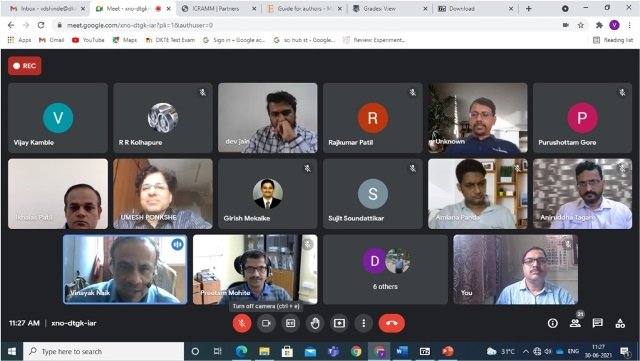Toggle closed captions CC button
This screenshot has height=361, width=640.
click(291, 323)
